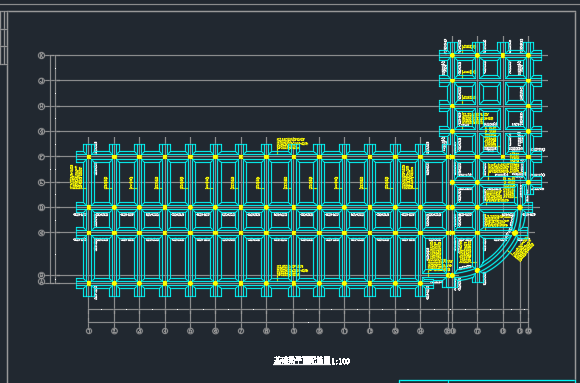Select grid axis bubble C on the left side
This screenshot has width=580, height=383.
click(41, 233)
